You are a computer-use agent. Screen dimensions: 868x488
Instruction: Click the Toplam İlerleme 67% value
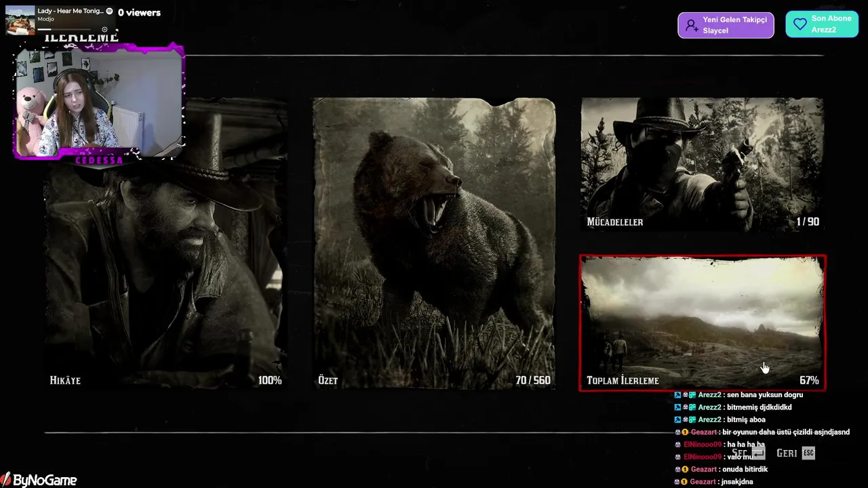tap(809, 380)
